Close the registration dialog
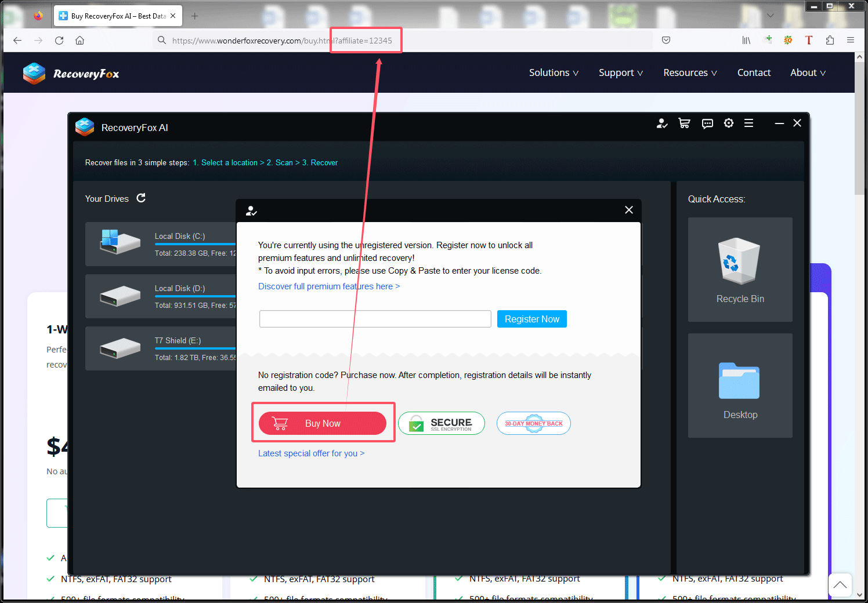 point(629,210)
